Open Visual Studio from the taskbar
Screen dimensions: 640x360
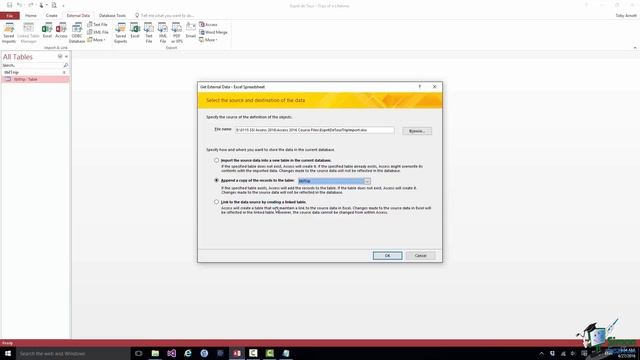(x=171, y=353)
